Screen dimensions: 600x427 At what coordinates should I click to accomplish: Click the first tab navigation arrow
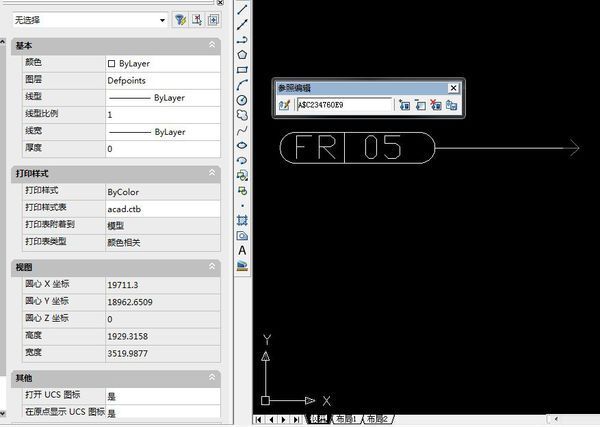[x=258, y=420]
